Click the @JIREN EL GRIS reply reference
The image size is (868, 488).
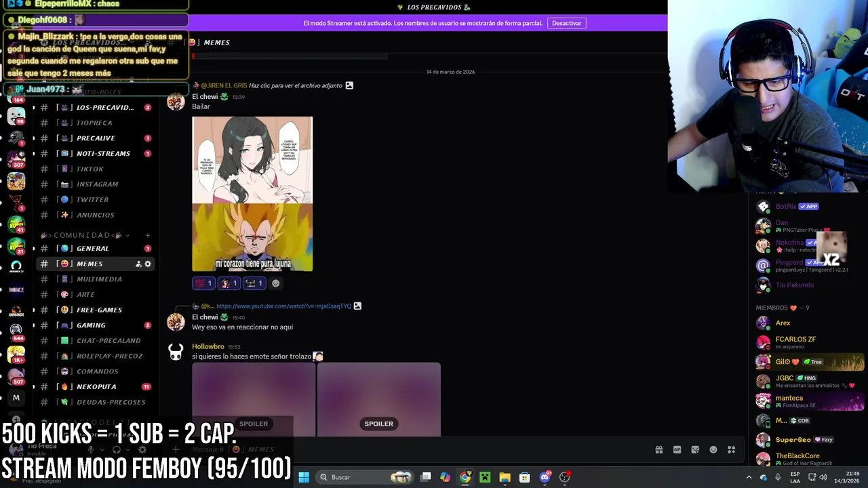(224, 85)
